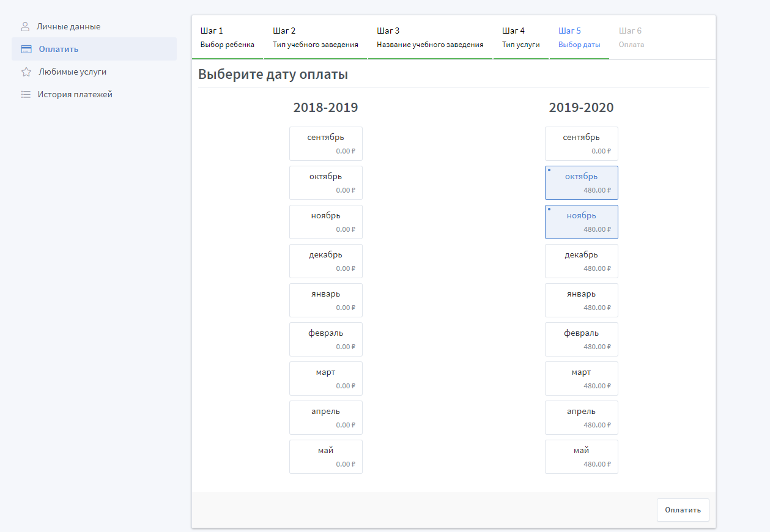This screenshot has width=770, height=532.
Task: Switch to Шаг 4 Тип услуги step
Action: [x=520, y=37]
